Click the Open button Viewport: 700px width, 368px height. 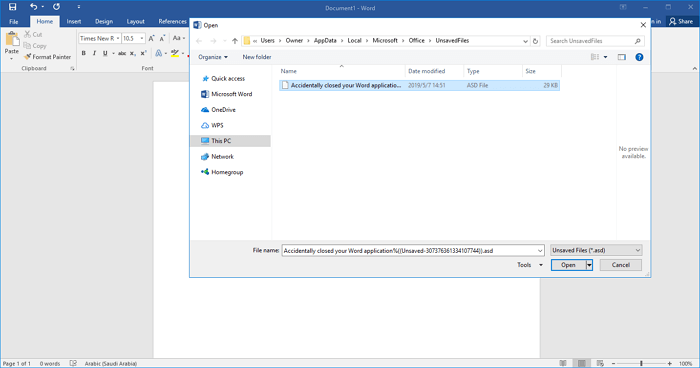click(x=568, y=265)
